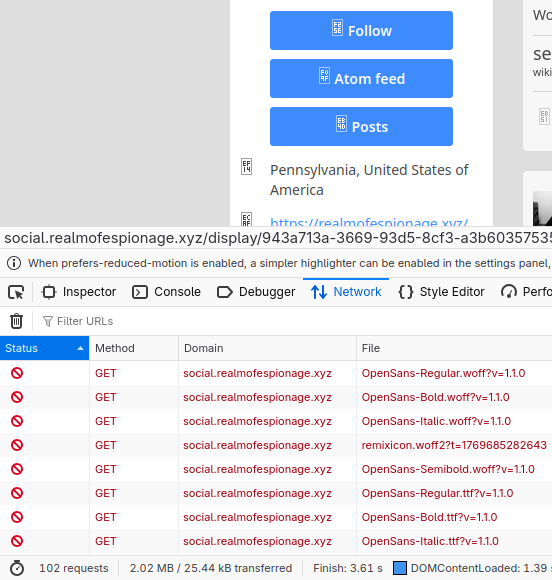Sort by the Method column header
The width and height of the screenshot is (552, 580).
pos(134,348)
